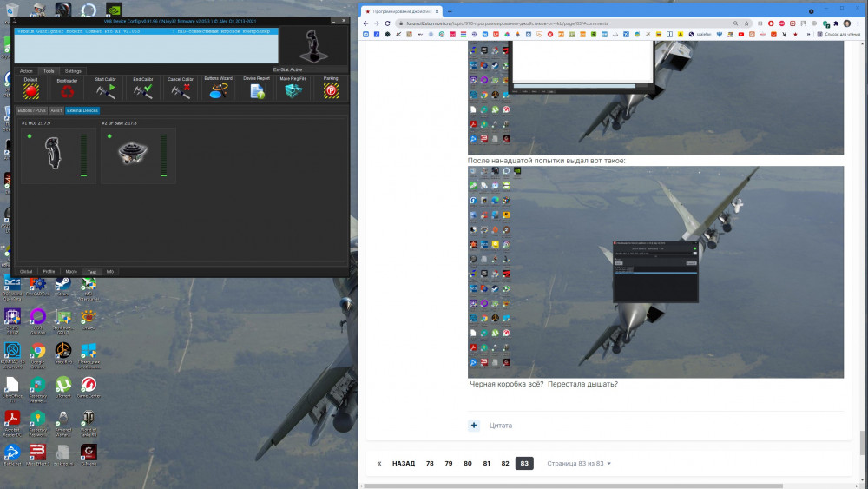Click the green status LED of #2 GF Base
This screenshot has height=489, width=868.
click(109, 136)
